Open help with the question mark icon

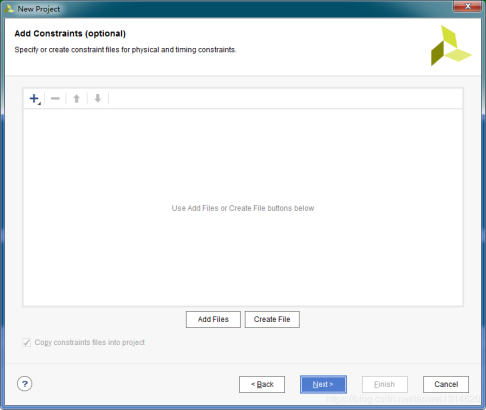[x=25, y=384]
